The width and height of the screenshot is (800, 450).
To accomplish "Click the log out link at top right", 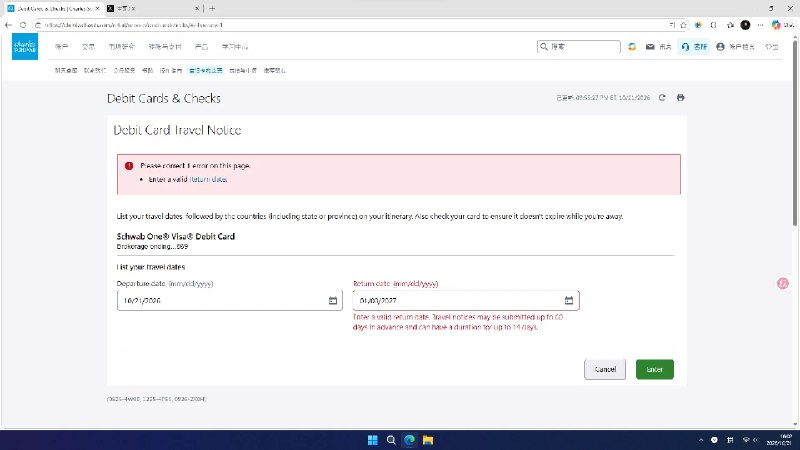I will point(771,46).
